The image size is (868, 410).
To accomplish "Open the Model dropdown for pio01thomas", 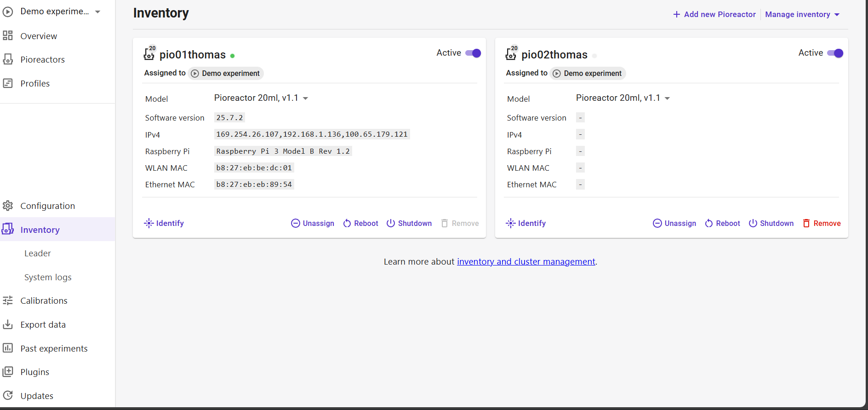I will click(x=261, y=98).
